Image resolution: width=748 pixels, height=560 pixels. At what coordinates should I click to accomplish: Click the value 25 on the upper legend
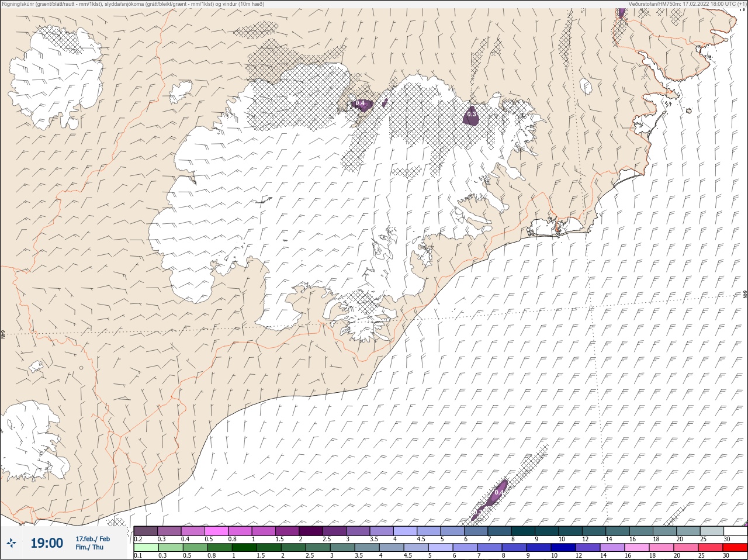click(703, 539)
